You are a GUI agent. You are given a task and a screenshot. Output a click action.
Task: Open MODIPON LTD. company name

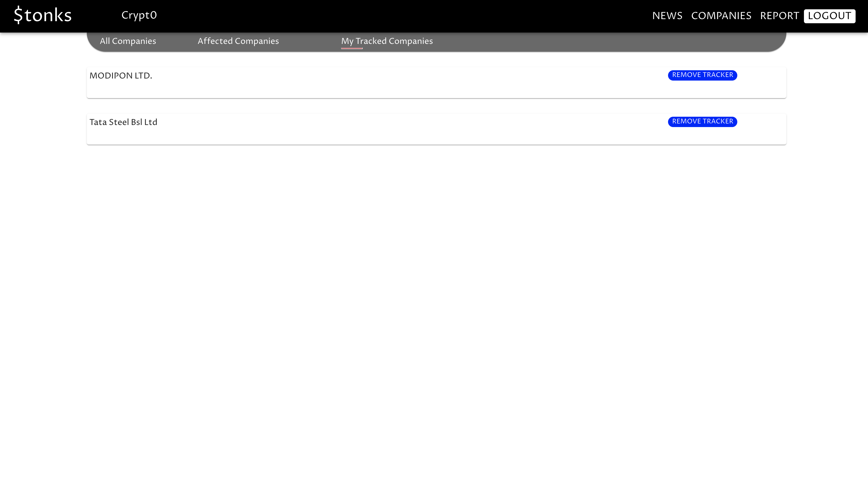[x=121, y=76]
